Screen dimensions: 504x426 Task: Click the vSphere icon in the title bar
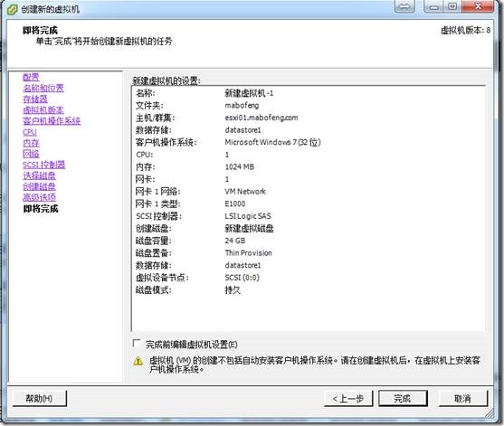click(12, 9)
